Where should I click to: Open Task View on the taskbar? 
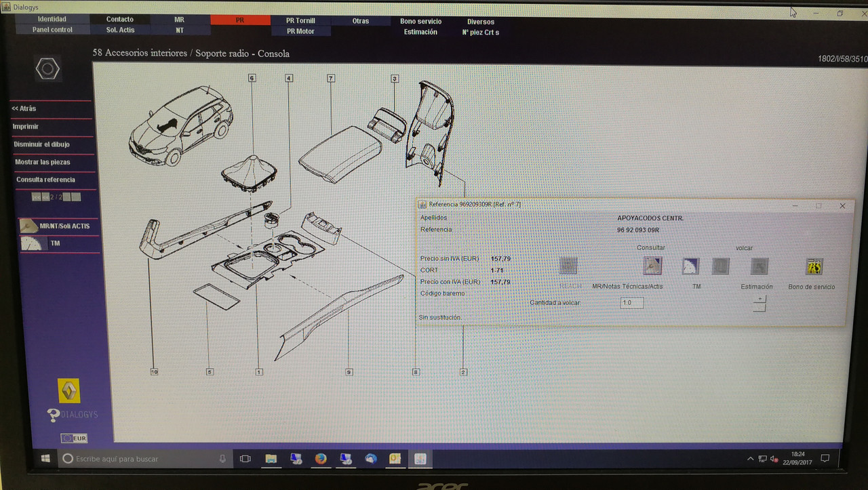pyautogui.click(x=245, y=459)
